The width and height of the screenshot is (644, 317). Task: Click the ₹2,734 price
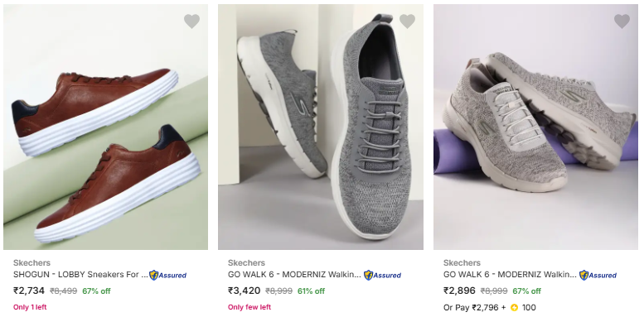click(29, 291)
